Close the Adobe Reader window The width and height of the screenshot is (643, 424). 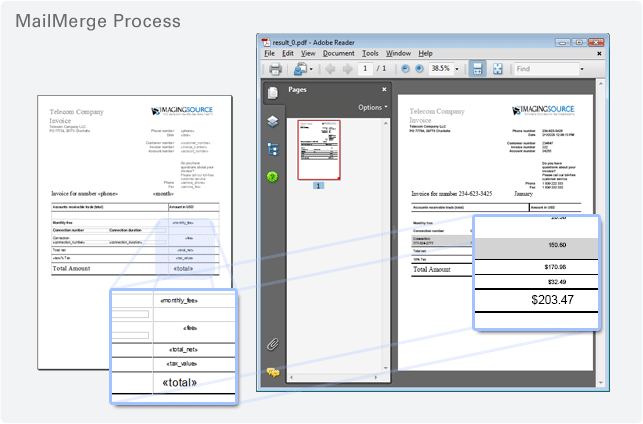pyautogui.click(x=596, y=43)
